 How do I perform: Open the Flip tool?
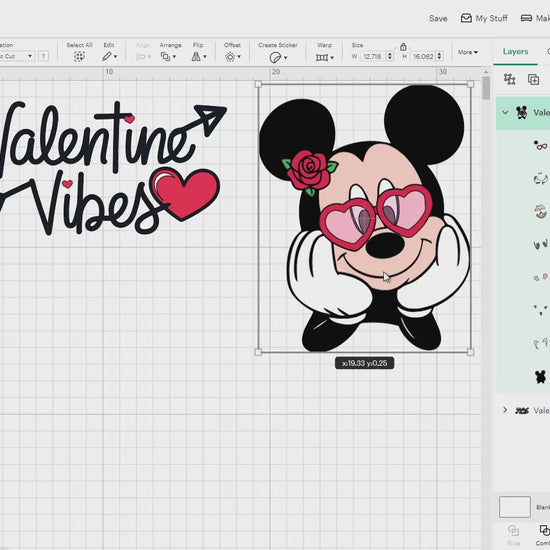point(196,56)
